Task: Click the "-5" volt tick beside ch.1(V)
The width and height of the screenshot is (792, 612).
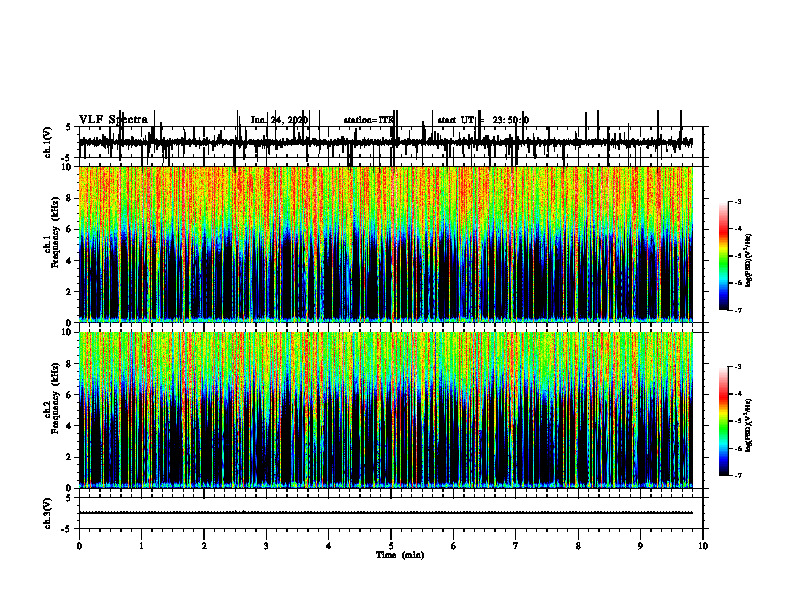Action: tap(67, 158)
